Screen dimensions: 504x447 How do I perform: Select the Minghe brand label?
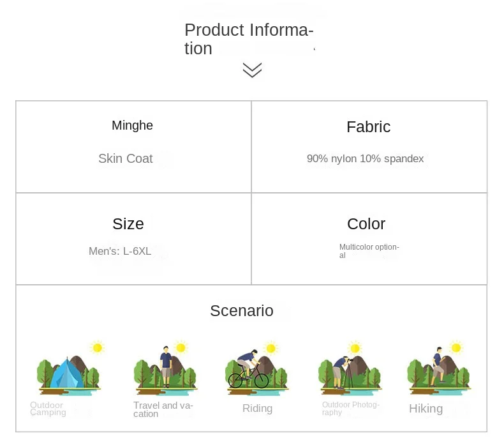pos(132,125)
